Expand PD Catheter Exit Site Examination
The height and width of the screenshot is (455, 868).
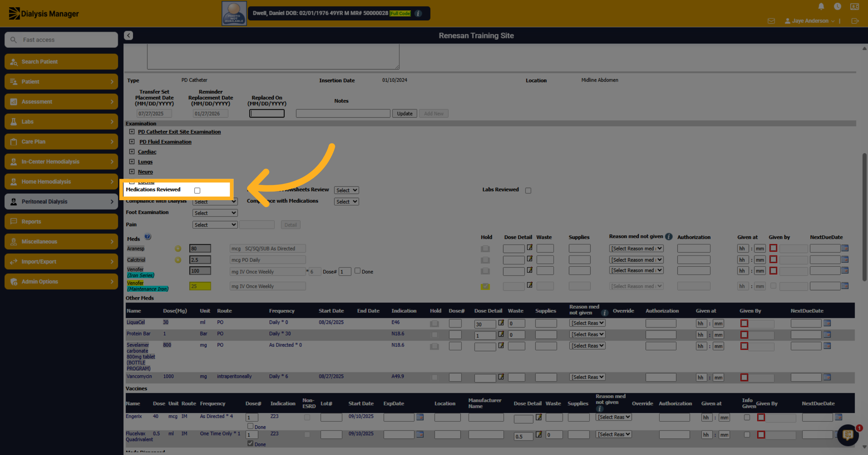point(132,132)
